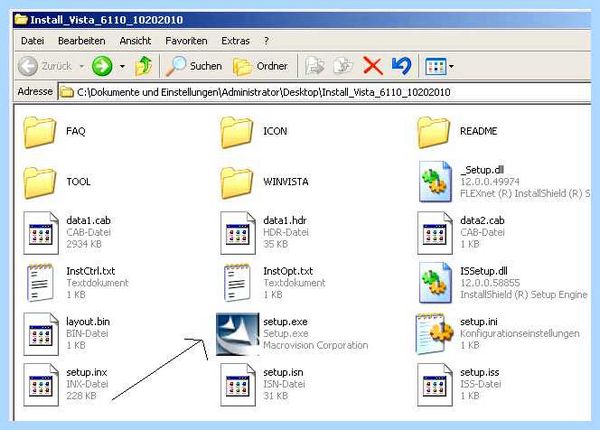The image size is (600, 430).
Task: Click the file name InstCtrl.txt
Action: 90,271
